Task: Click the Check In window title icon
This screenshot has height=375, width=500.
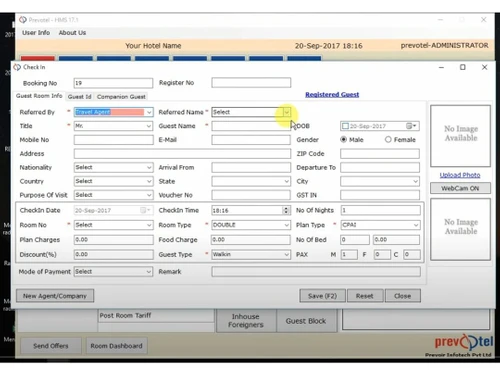Action: pos(17,67)
